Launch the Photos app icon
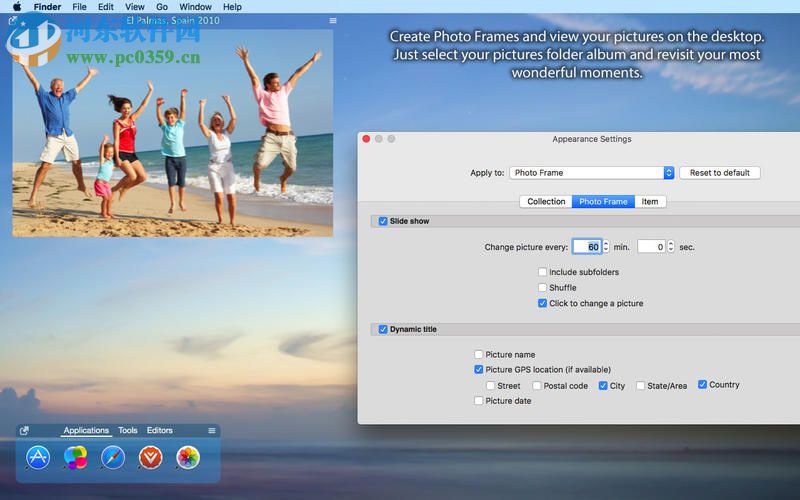 pyautogui.click(x=188, y=457)
